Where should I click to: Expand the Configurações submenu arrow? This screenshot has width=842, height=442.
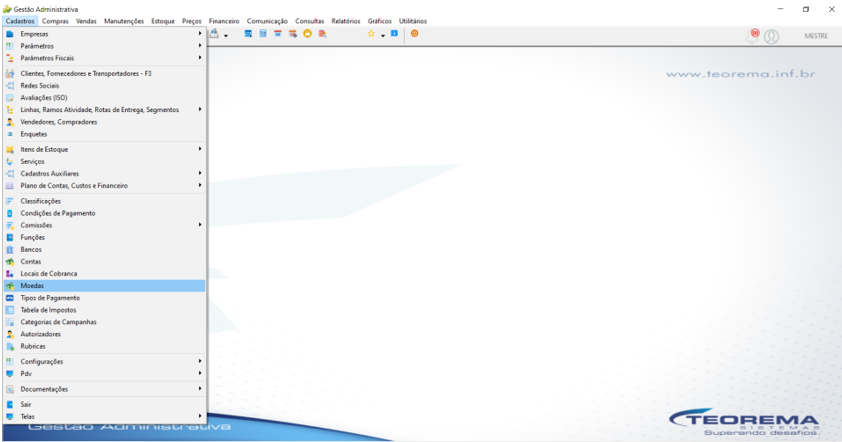(x=200, y=361)
